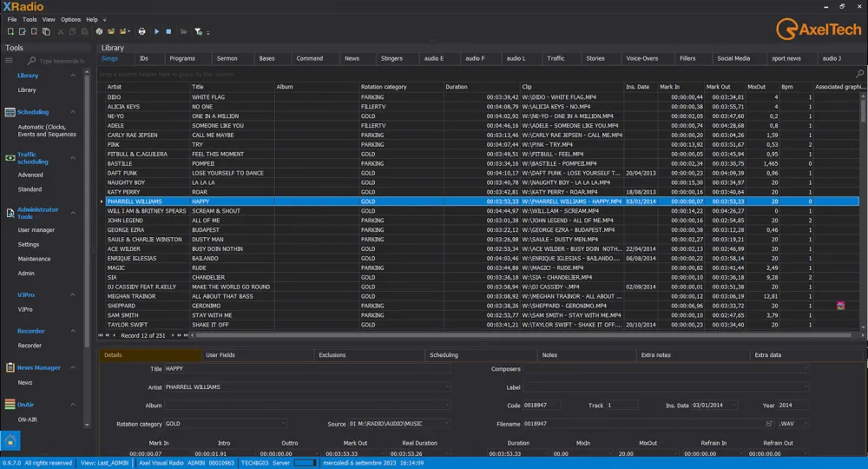This screenshot has height=469, width=868.
Task: Click the Print icon in toolbar
Action: pos(142,31)
